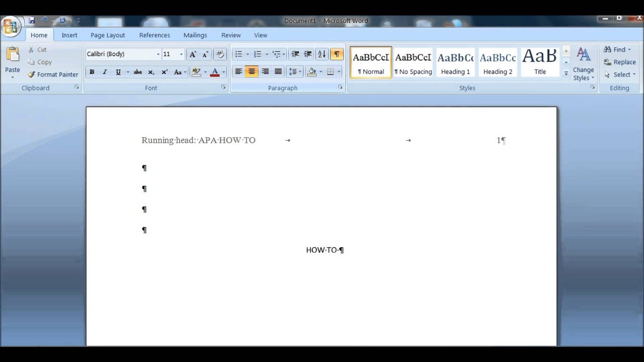
Task: Open the Find tool
Action: pos(618,49)
